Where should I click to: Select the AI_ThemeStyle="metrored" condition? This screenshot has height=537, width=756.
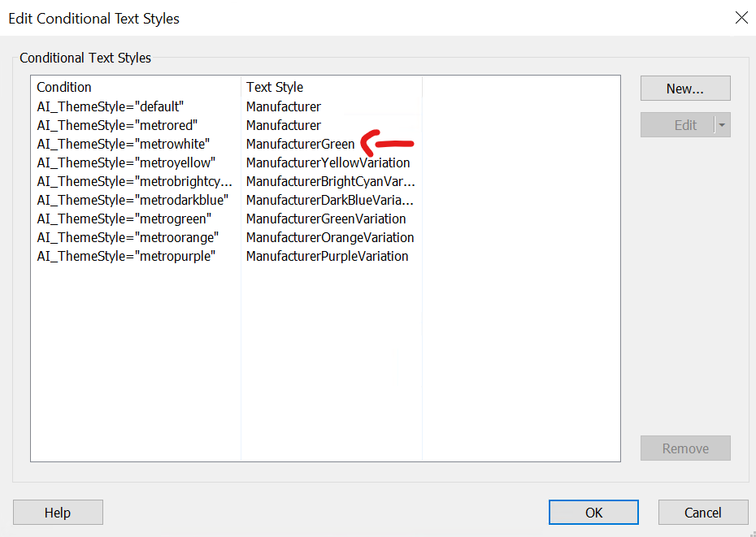[115, 125]
